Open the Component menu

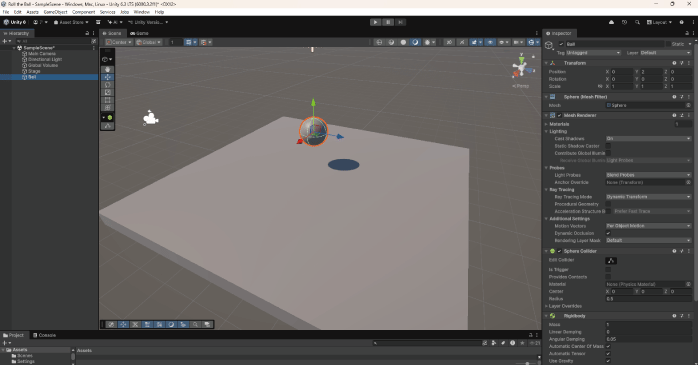pyautogui.click(x=83, y=12)
